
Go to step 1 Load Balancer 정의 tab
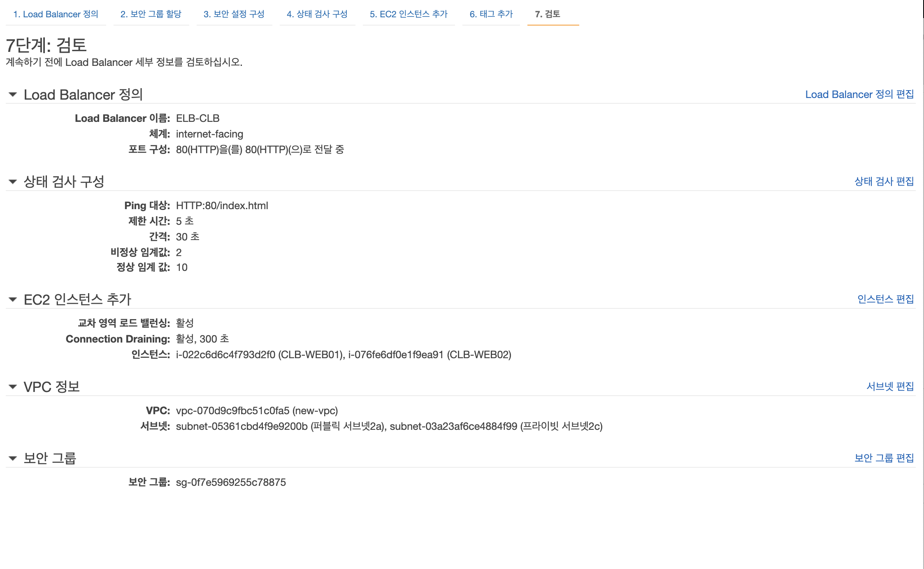point(56,14)
